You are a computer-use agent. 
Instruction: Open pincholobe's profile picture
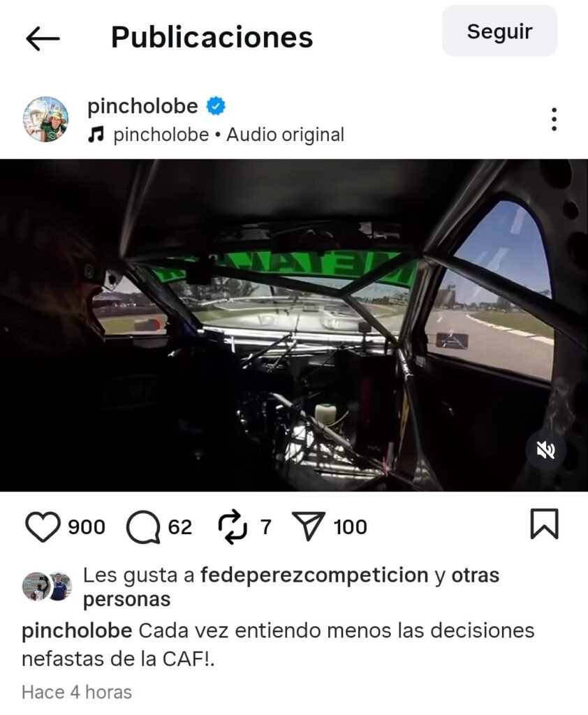[x=45, y=119]
